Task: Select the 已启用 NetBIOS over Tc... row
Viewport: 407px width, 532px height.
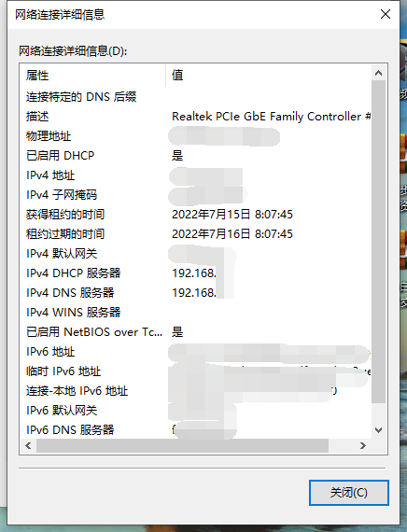Action: [x=195, y=332]
